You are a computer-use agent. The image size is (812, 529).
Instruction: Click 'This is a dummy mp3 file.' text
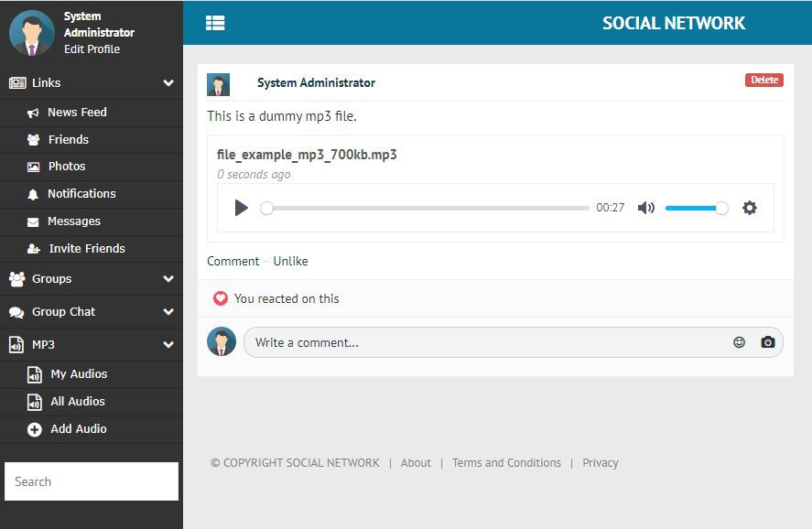[x=282, y=116]
